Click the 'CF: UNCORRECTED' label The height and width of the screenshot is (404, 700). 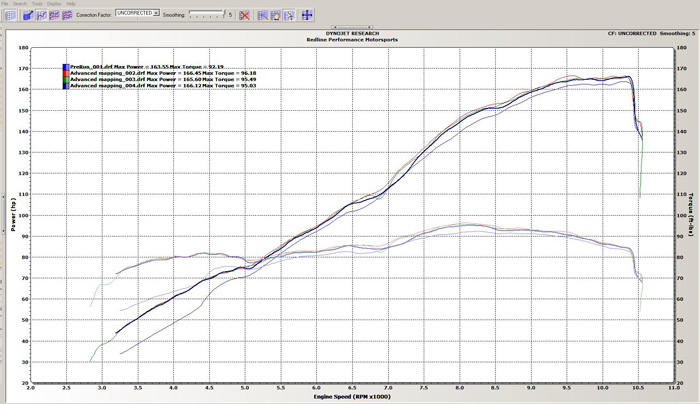point(632,33)
